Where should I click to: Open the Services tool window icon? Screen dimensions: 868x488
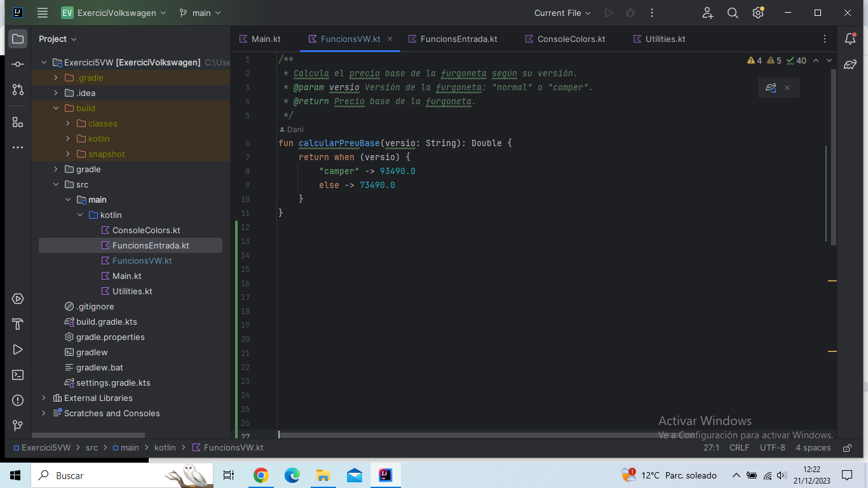(x=18, y=299)
